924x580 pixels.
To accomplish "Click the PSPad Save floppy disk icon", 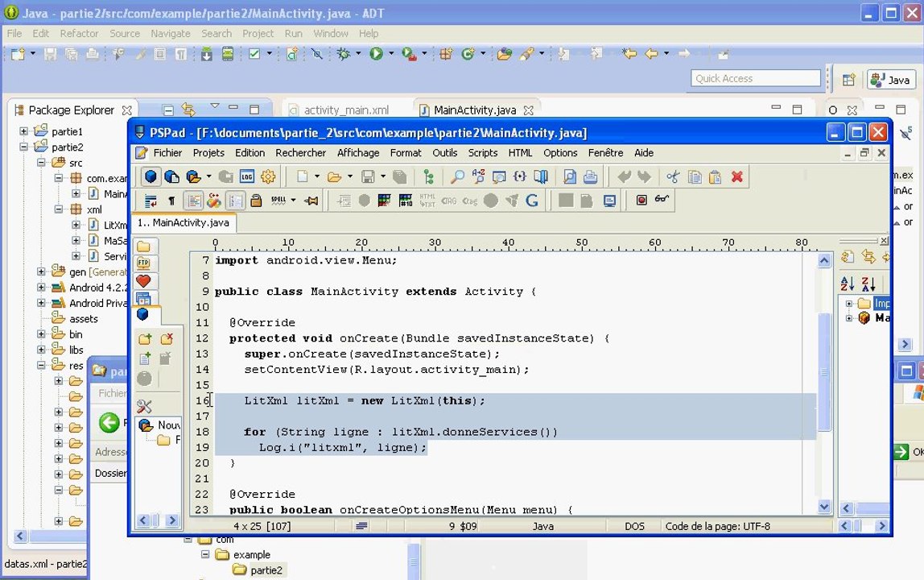I will [368, 176].
